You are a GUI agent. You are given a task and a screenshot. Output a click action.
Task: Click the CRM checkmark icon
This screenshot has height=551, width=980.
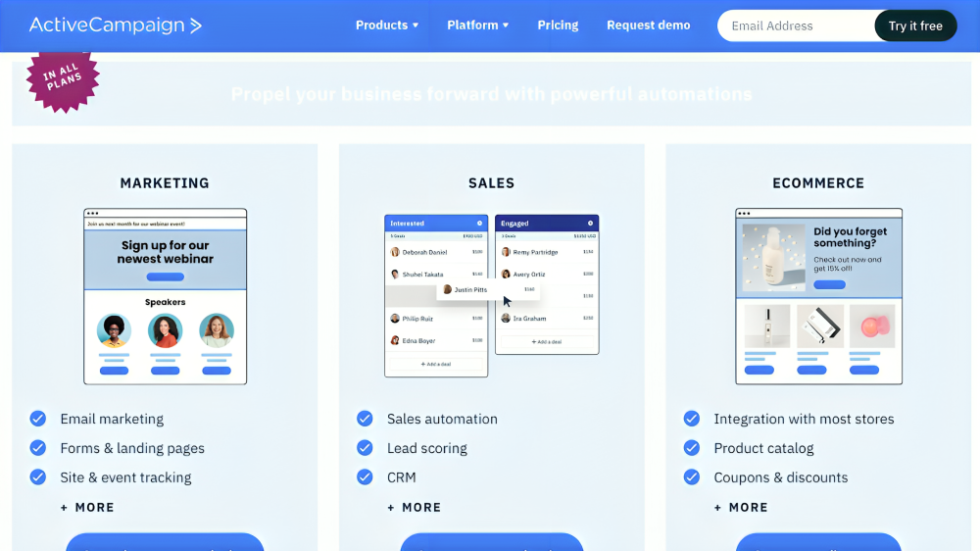365,477
